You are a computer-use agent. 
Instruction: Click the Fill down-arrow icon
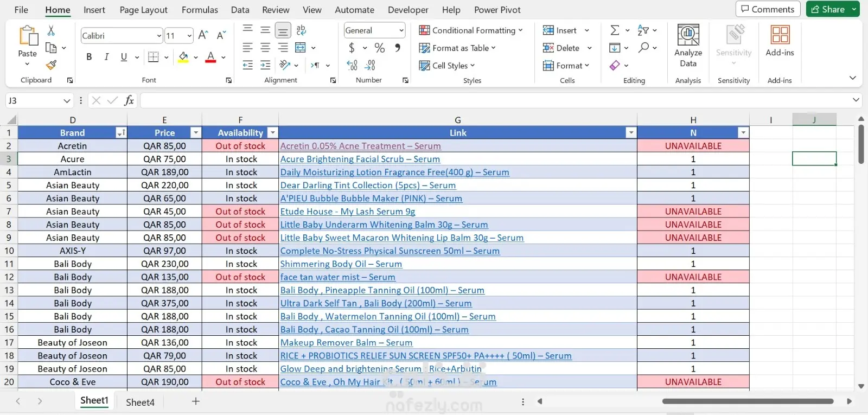coord(615,48)
